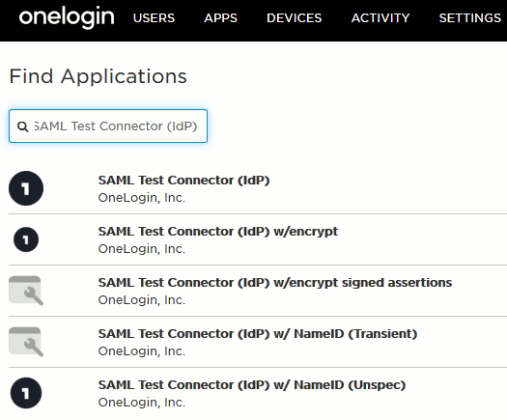
Task: Click OneLogin, Inc. under w/encrypt connector
Action: pyautogui.click(x=142, y=249)
